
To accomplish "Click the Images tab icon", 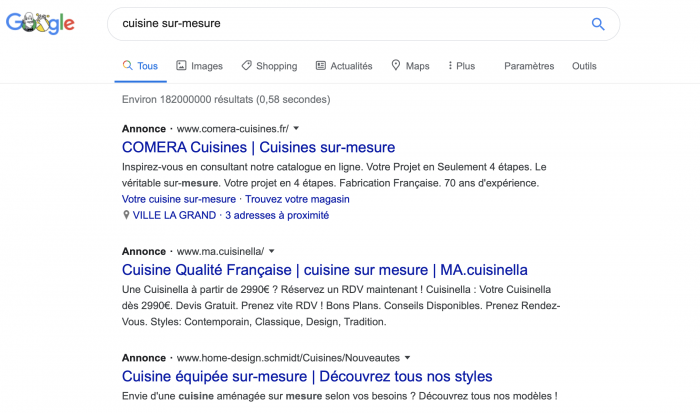I will [181, 66].
